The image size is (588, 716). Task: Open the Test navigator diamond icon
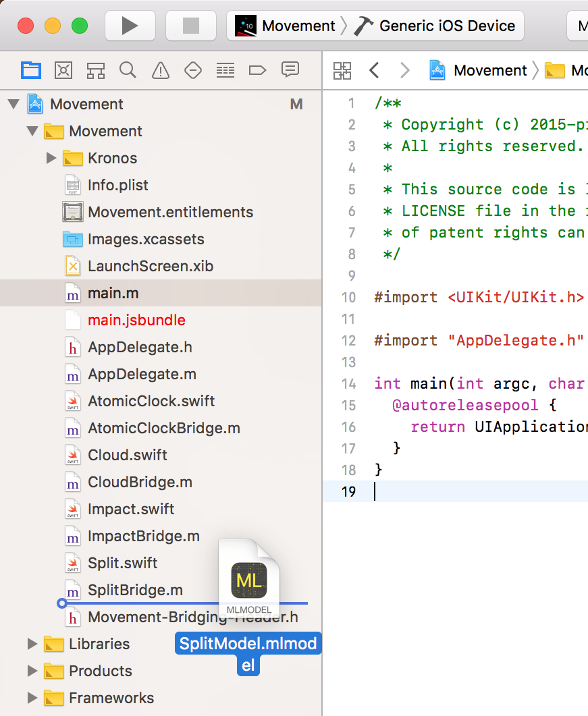pyautogui.click(x=193, y=70)
